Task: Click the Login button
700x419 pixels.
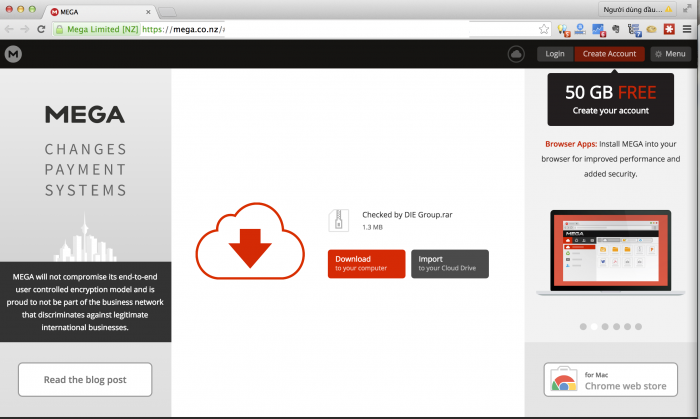Action: pos(555,54)
